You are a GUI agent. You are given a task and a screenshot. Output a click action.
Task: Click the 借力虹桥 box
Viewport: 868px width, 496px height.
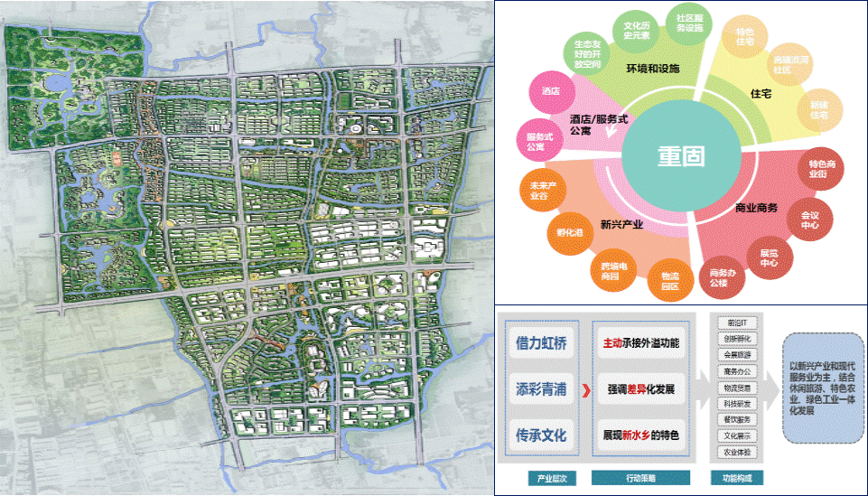[541, 344]
